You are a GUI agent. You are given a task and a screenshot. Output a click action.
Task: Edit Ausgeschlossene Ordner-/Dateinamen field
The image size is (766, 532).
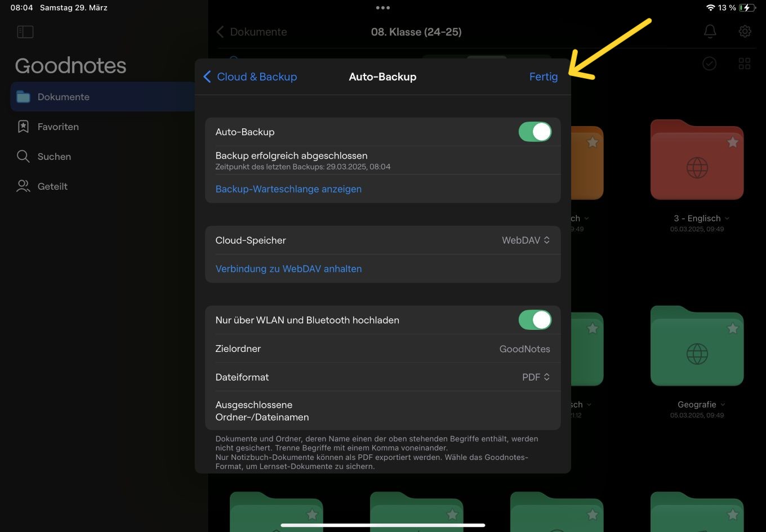tap(382, 411)
